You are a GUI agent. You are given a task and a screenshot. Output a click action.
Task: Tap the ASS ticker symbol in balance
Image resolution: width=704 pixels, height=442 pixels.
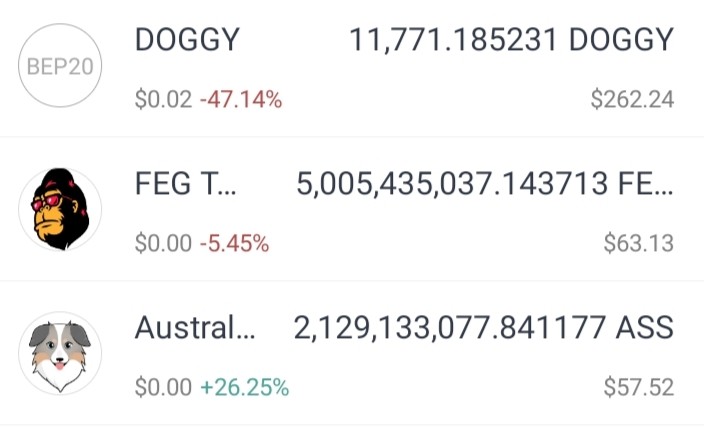(x=645, y=327)
